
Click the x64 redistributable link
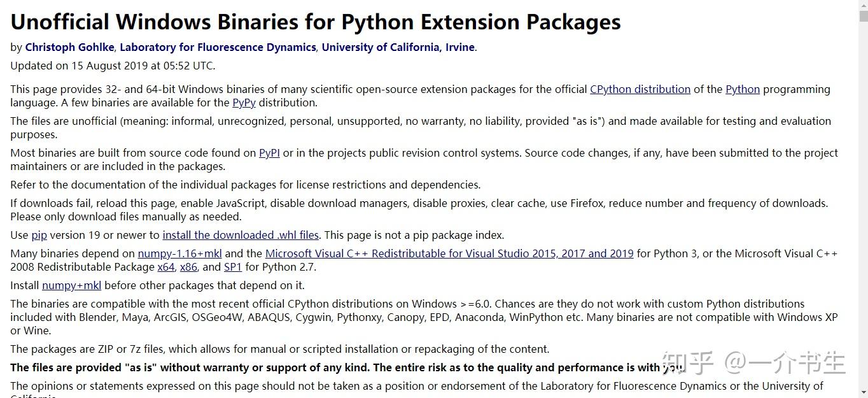(165, 267)
